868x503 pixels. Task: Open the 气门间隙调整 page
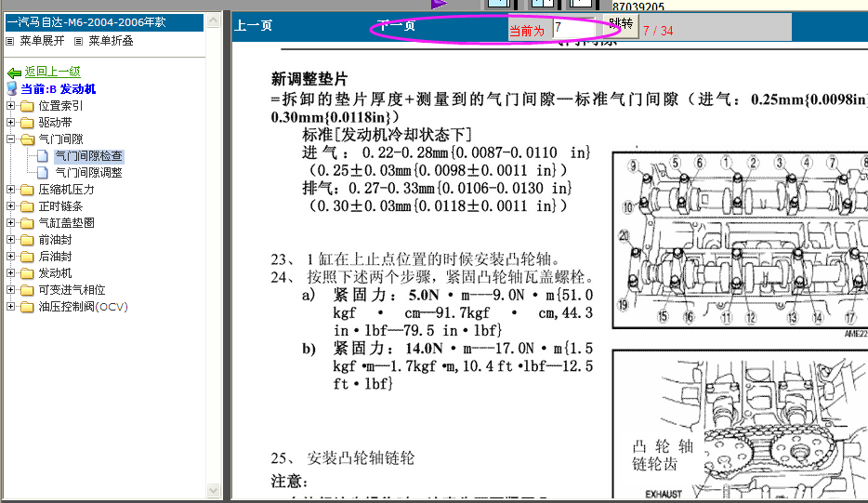(x=88, y=173)
